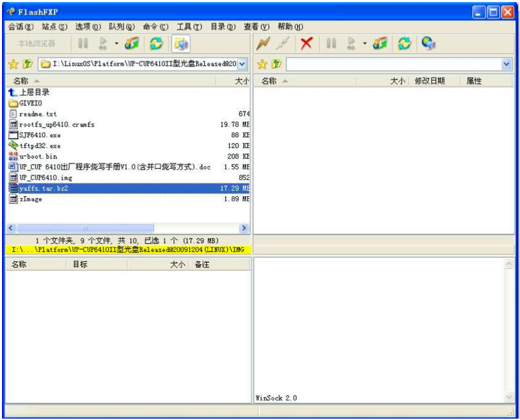Open the 帮助 menu

[290, 27]
